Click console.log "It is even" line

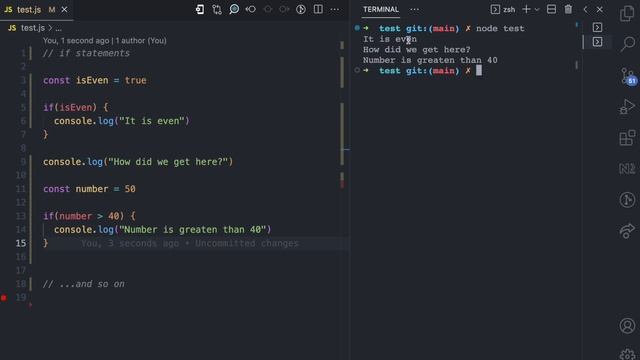click(x=122, y=121)
